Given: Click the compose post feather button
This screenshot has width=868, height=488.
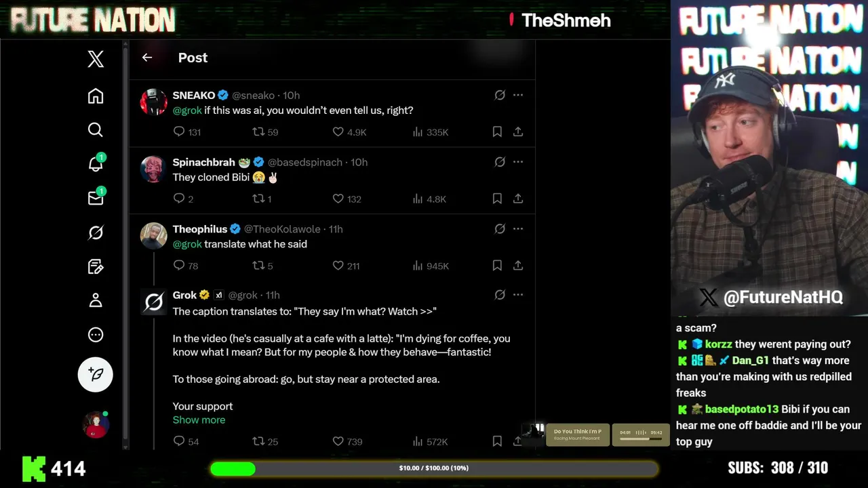Looking at the screenshot, I should click(96, 374).
